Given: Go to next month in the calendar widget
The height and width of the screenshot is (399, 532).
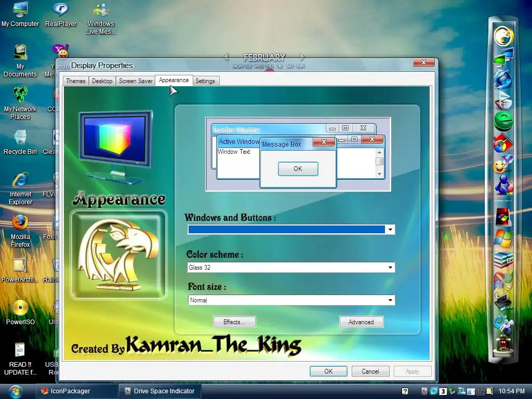Looking at the screenshot, I should click(x=302, y=57).
